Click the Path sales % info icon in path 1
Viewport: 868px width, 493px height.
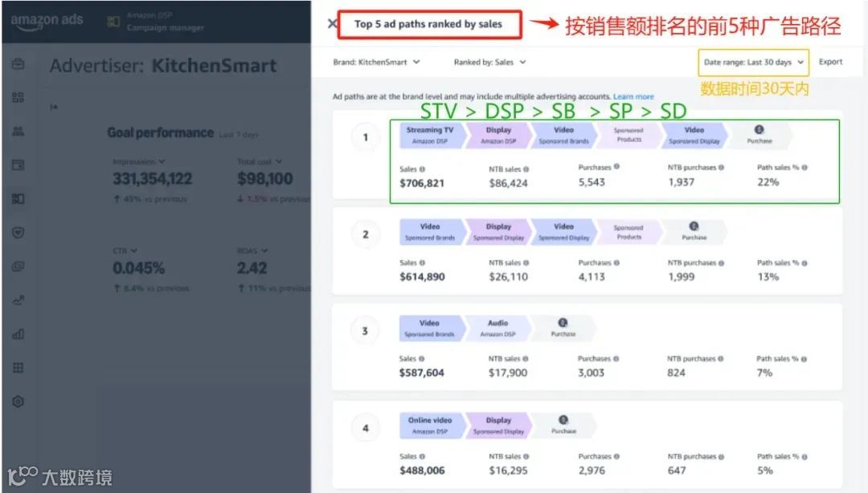(805, 167)
